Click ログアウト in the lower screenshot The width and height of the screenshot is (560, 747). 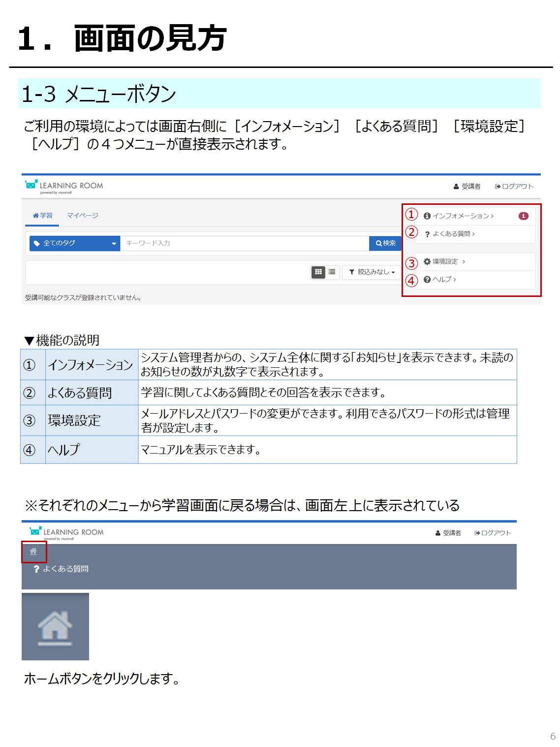[x=493, y=533]
